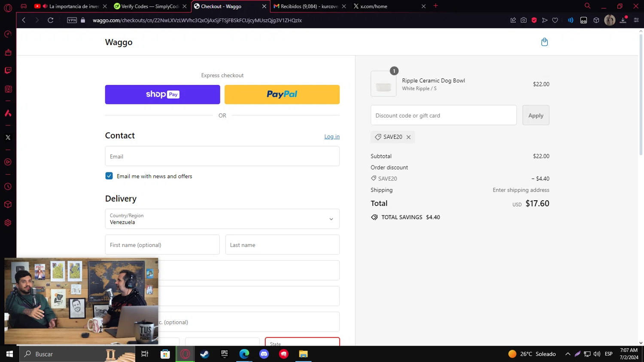Click the Apply discount button
This screenshot has width=644, height=362.
point(536,115)
